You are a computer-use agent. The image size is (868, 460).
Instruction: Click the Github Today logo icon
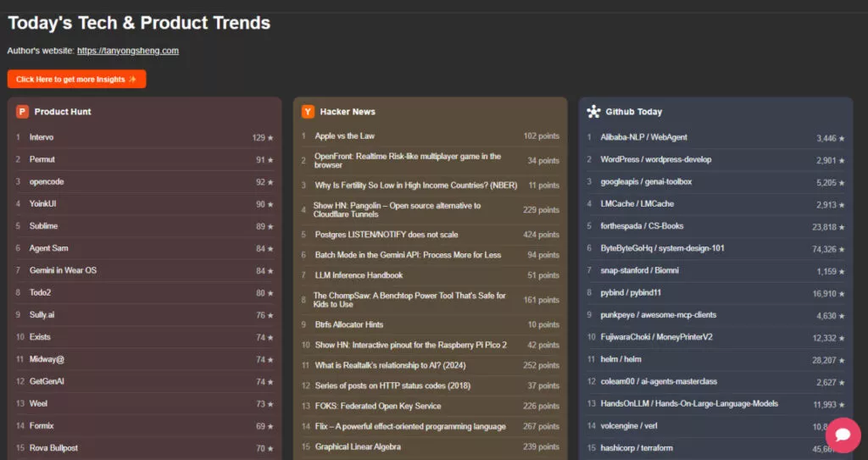(593, 112)
